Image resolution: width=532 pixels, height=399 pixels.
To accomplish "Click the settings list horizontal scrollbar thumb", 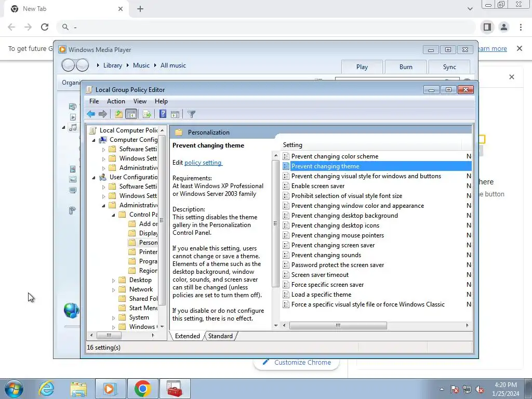I will 338,325.
